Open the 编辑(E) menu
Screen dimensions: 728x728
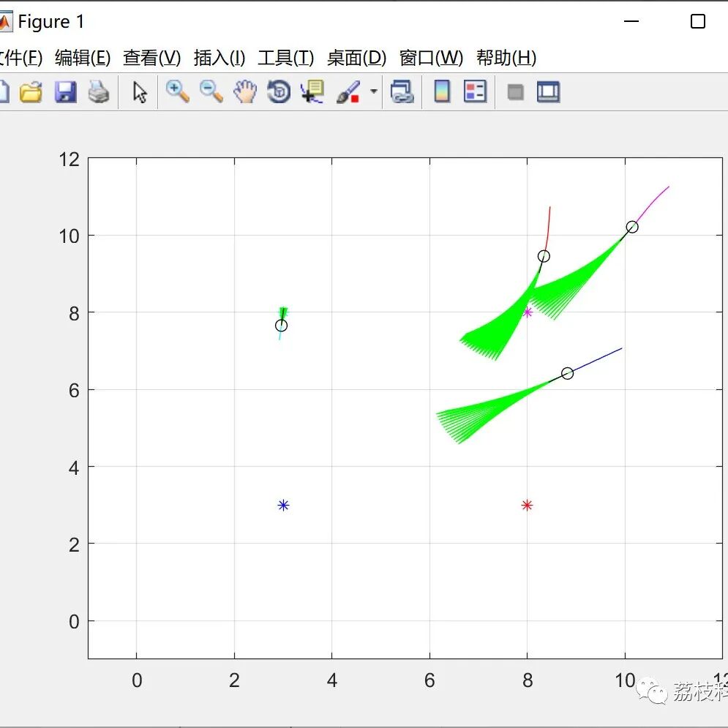[83, 58]
